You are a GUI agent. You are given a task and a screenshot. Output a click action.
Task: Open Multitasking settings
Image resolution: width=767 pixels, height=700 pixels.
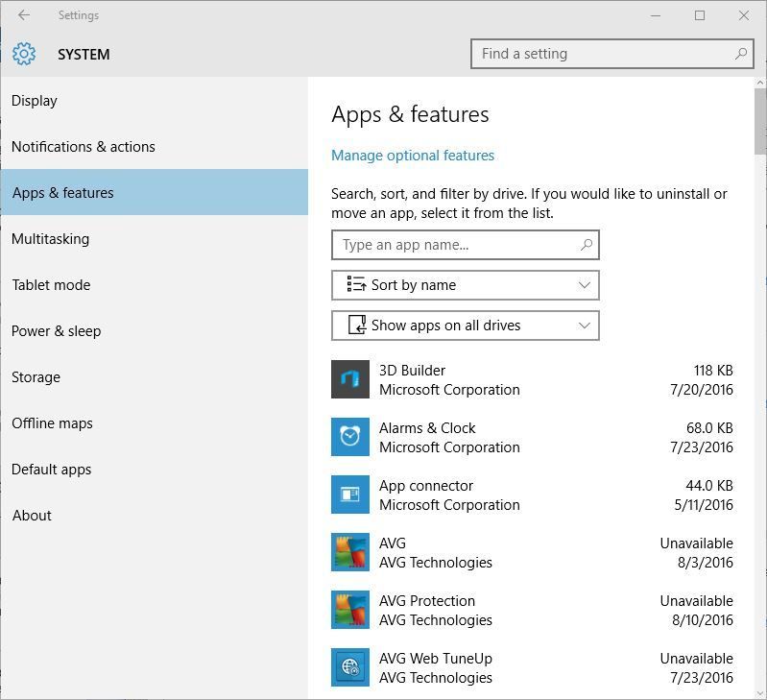(x=155, y=239)
